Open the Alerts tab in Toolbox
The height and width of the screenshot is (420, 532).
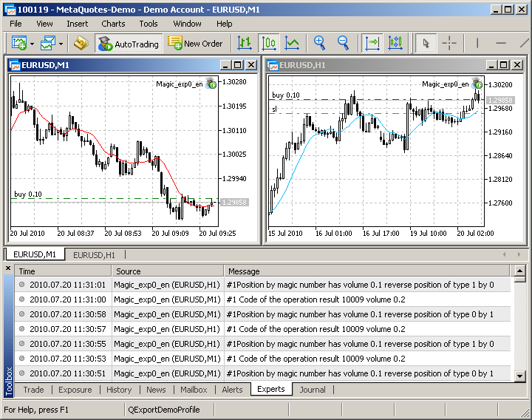click(232, 390)
